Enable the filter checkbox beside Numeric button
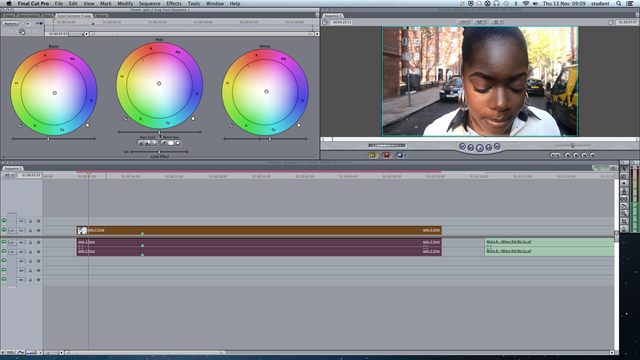The width and height of the screenshot is (640, 360). click(27, 24)
